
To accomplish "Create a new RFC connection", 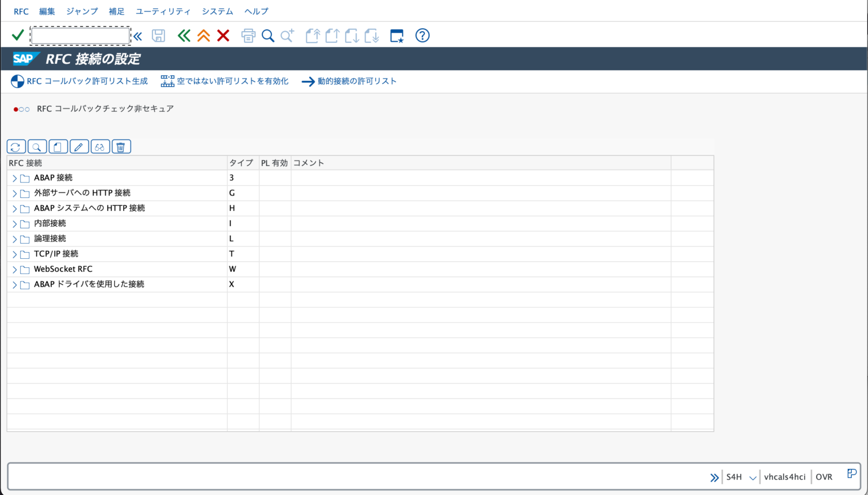I will point(58,146).
